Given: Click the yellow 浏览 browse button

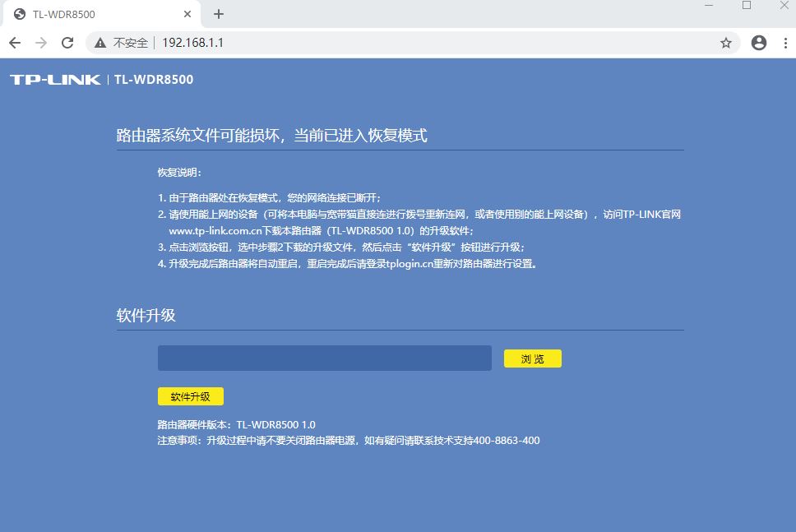Looking at the screenshot, I should tap(533, 359).
